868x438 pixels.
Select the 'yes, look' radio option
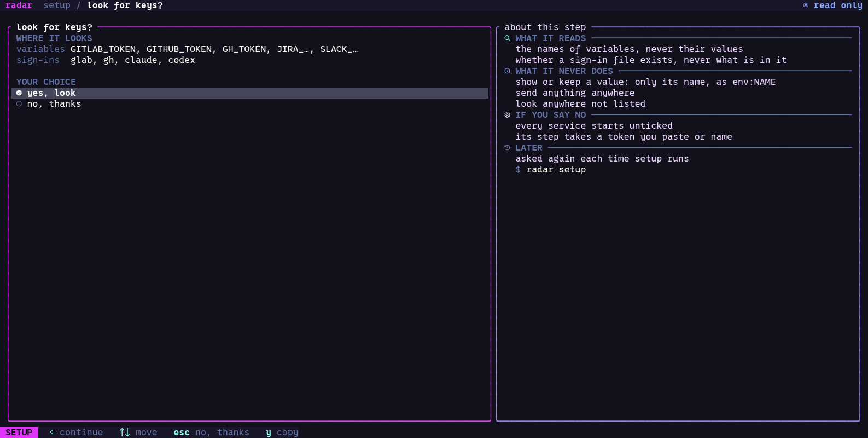249,93
